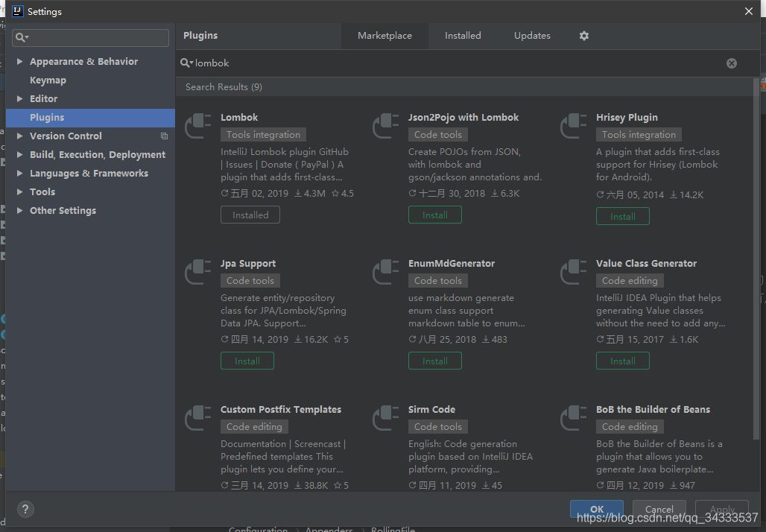766x532 pixels.
Task: Click the plugin results vertical scrollbar
Action: click(756, 259)
